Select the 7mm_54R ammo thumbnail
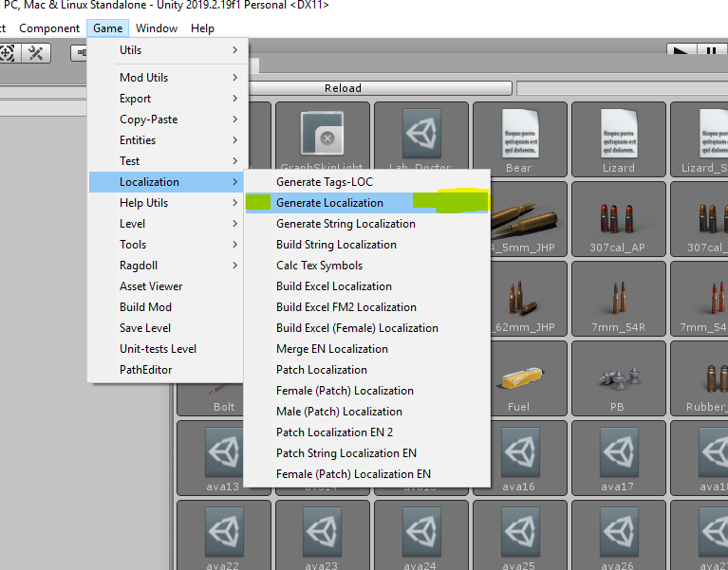 [619, 299]
